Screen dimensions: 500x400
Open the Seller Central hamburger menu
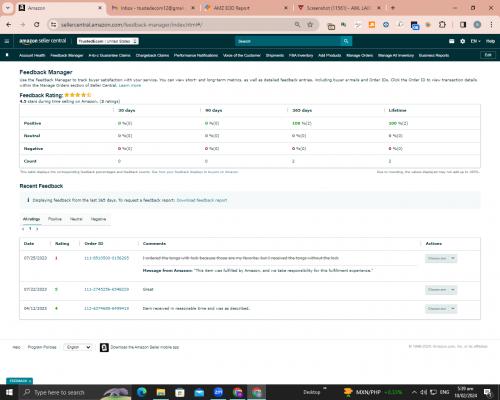tap(7, 41)
